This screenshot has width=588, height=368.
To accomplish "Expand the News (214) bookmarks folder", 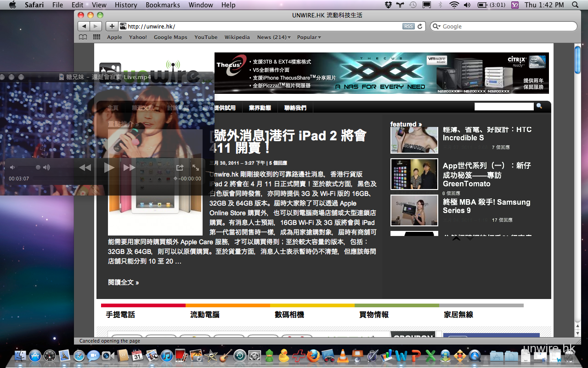I will coord(274,37).
